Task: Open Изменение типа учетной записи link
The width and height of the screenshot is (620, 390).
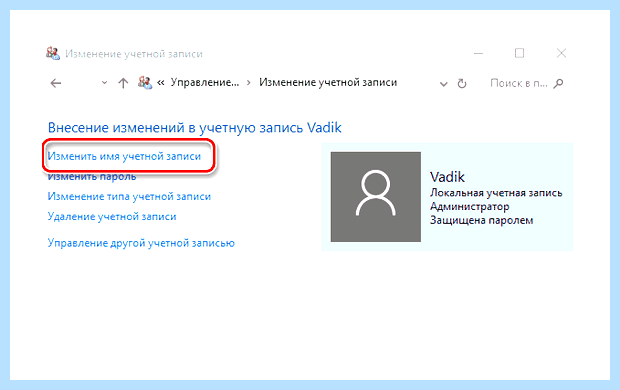Action: tap(129, 197)
